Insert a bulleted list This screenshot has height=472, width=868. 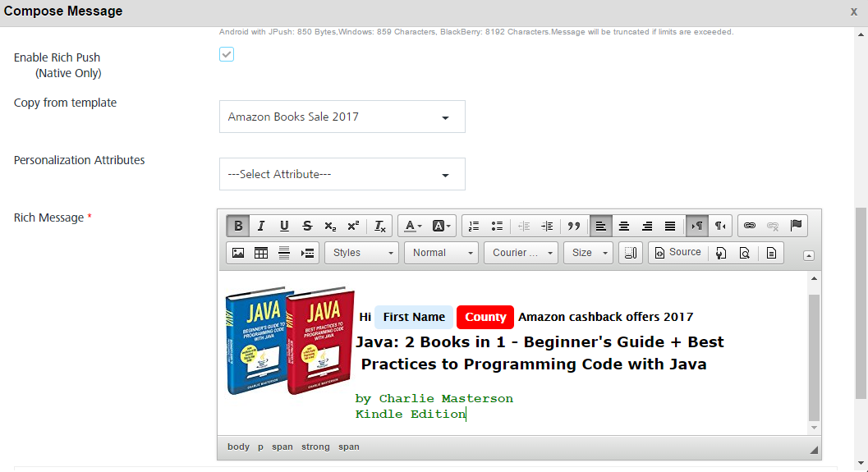[x=497, y=226]
